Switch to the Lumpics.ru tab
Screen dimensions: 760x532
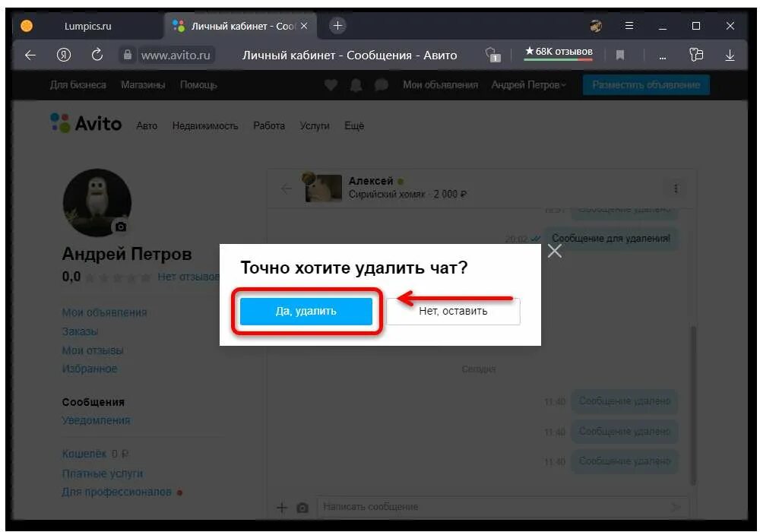tap(87, 26)
